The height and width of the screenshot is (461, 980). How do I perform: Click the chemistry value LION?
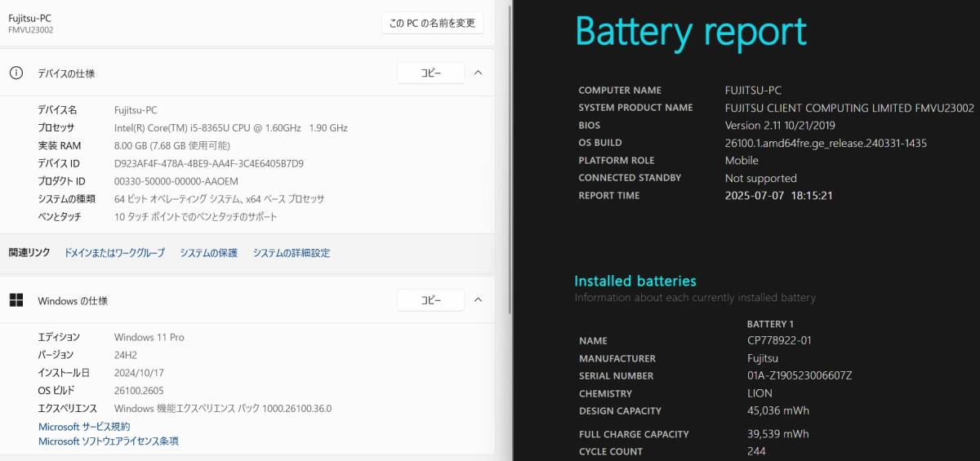click(x=761, y=393)
